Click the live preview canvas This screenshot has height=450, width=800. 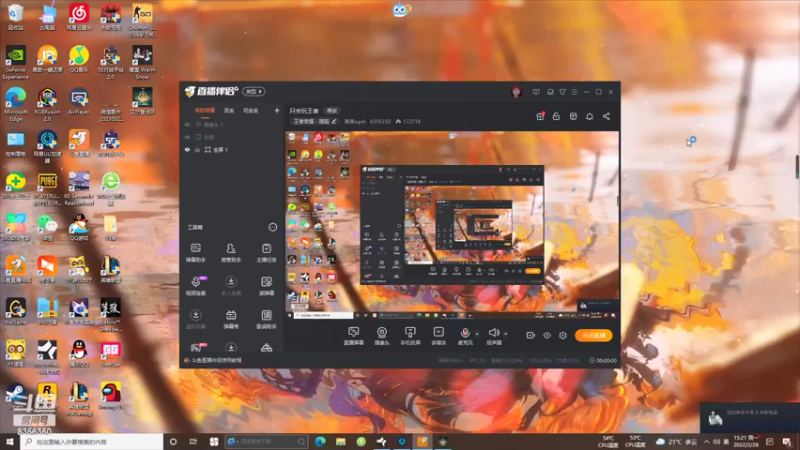point(452,225)
